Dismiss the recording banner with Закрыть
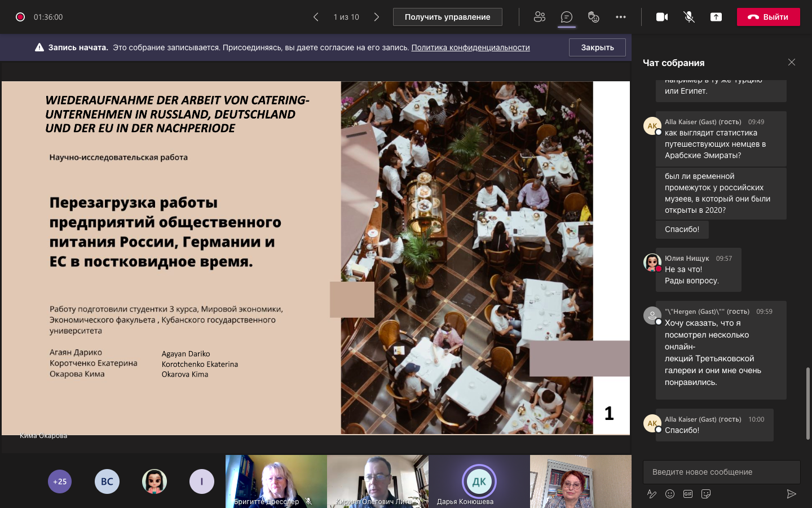 pos(597,47)
